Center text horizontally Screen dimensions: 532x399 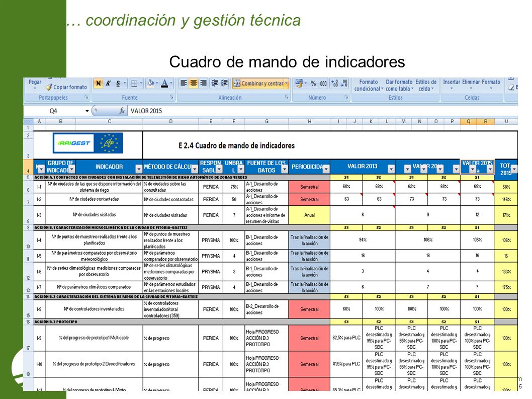tap(194, 83)
